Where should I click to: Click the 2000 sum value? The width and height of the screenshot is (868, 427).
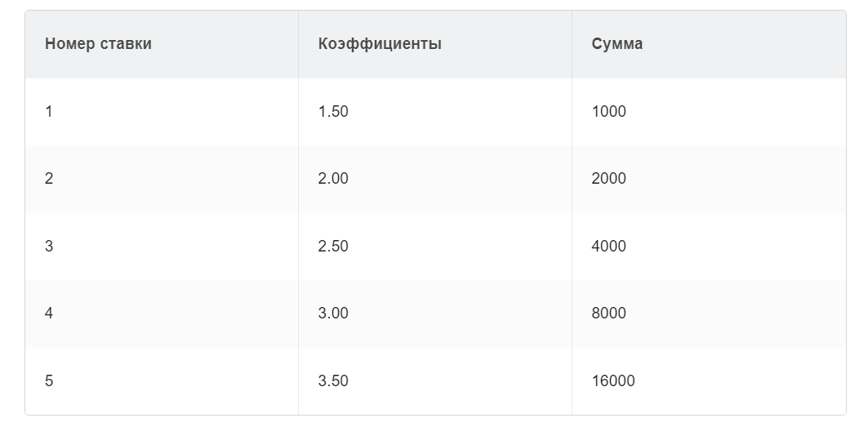coord(609,179)
